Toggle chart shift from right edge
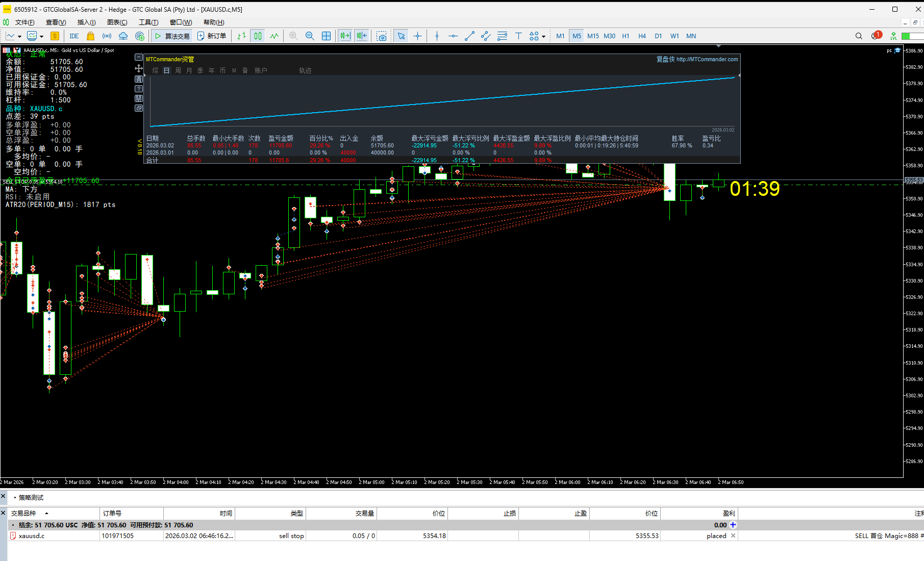The height and width of the screenshot is (561, 924). click(362, 36)
